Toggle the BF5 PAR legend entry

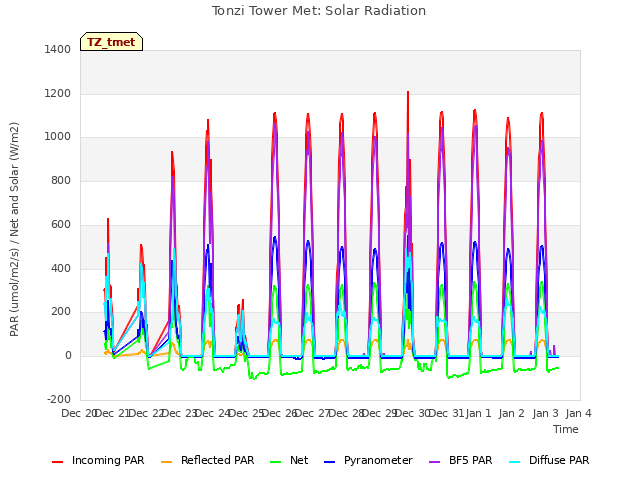(460, 460)
